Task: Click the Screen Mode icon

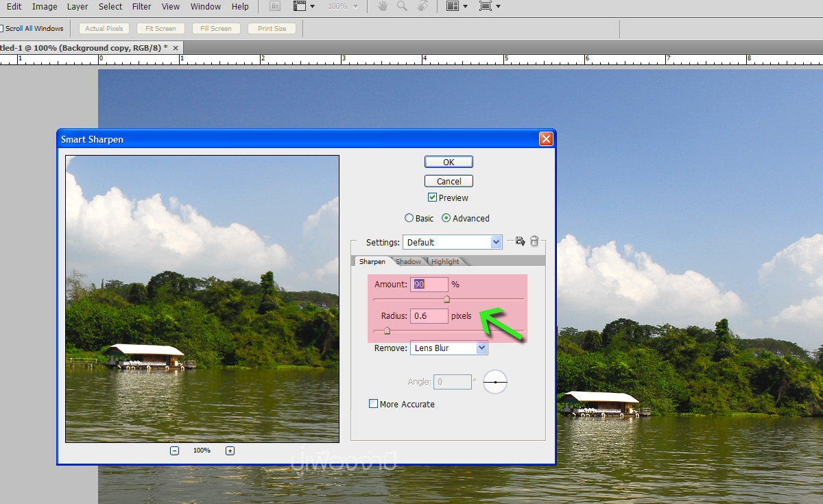Action: click(x=486, y=6)
